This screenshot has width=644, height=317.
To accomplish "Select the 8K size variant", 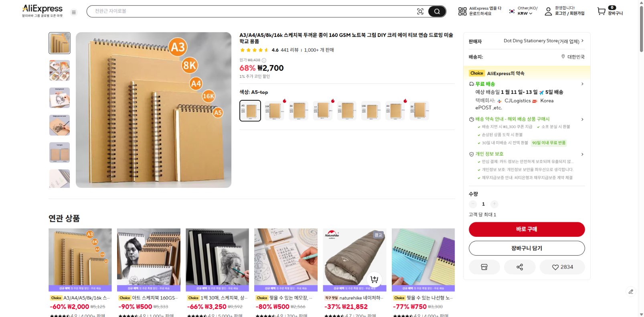I will pyautogui.click(x=298, y=110).
